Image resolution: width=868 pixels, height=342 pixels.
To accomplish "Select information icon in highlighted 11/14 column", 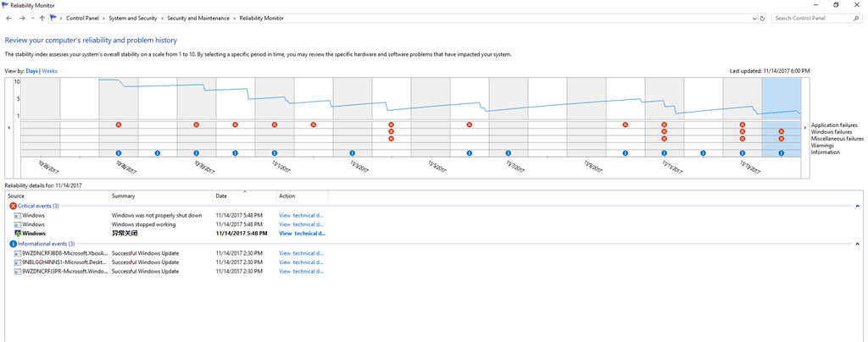I will pos(781,153).
